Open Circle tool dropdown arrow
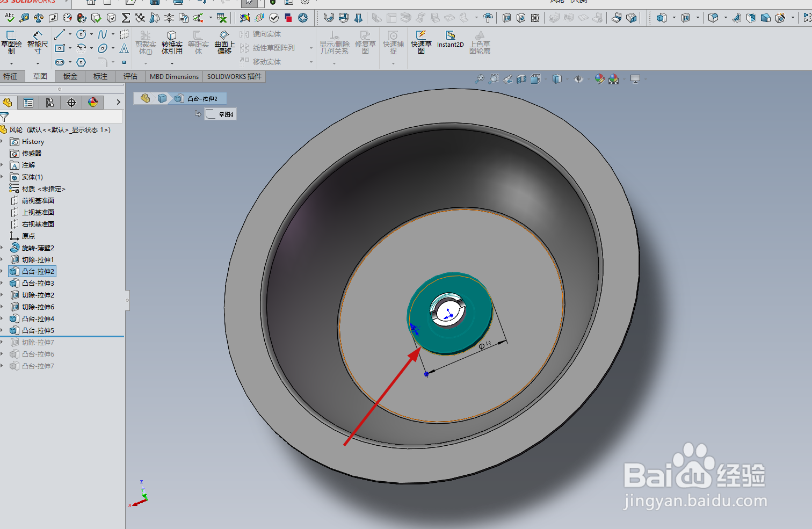 (x=91, y=34)
